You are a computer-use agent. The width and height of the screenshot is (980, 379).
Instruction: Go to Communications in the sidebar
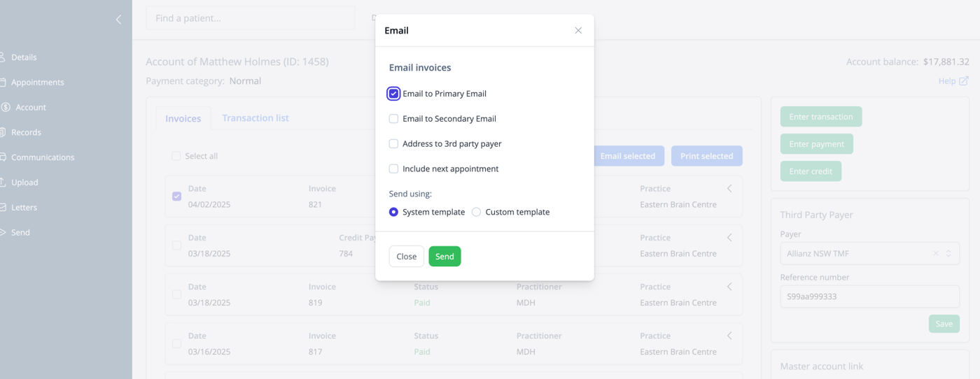pos(43,157)
